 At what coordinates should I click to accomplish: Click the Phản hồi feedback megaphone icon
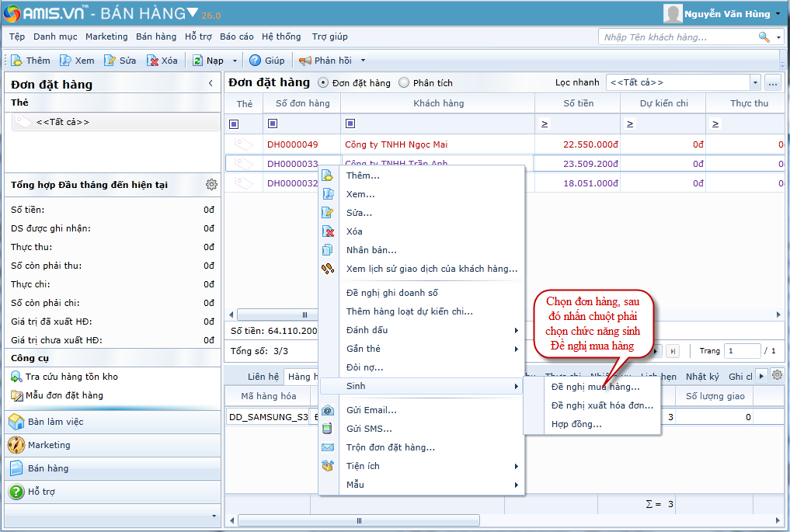coord(305,61)
